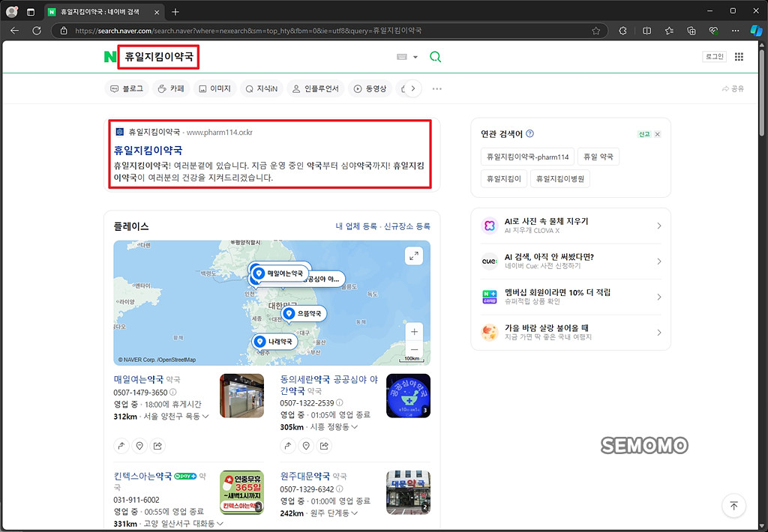Image resolution: width=768 pixels, height=532 pixels.
Task: Open the 휴일지킴이약국 result title link
Action: 148,151
